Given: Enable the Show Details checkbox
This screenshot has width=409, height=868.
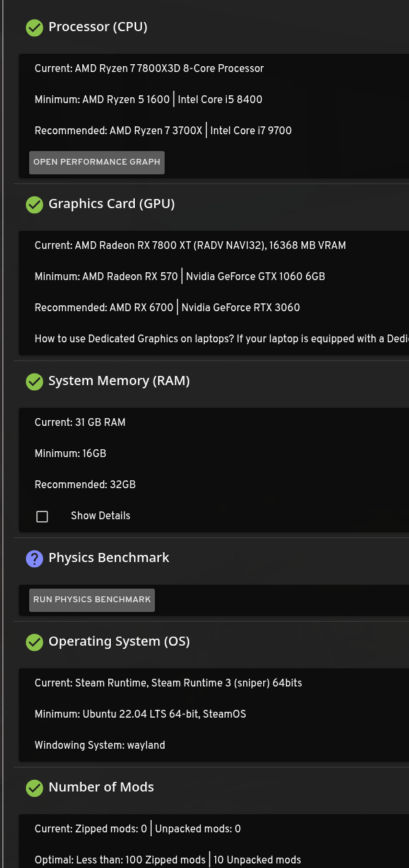Looking at the screenshot, I should pos(42,517).
